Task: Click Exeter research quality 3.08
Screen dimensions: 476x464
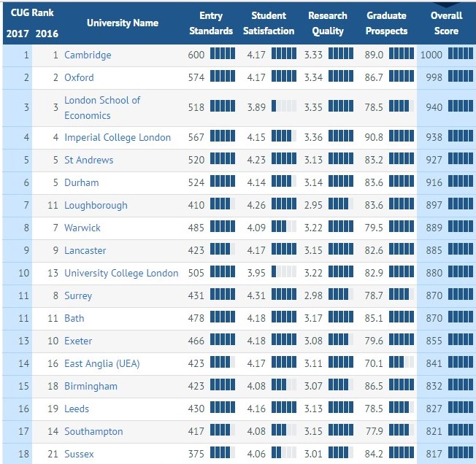Action: pos(313,341)
